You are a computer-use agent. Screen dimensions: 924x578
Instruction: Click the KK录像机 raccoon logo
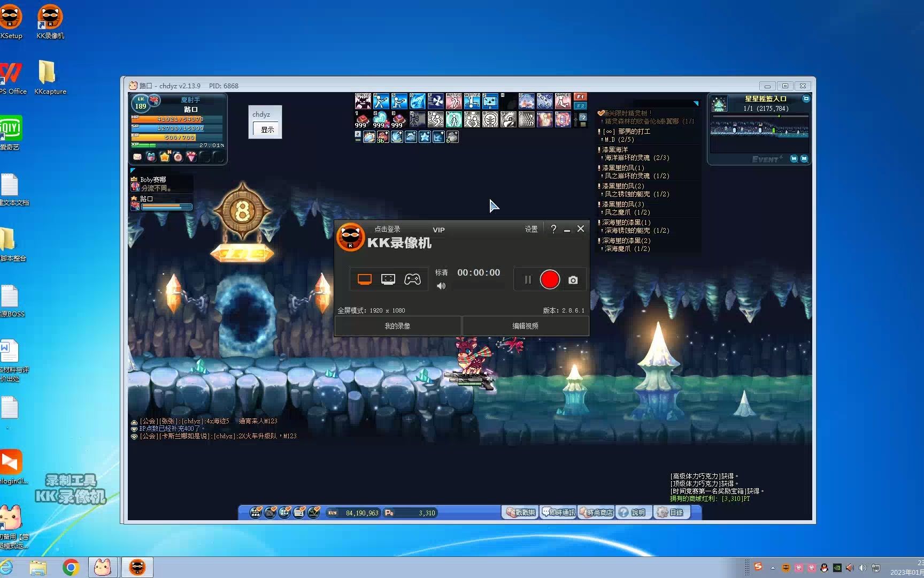[x=351, y=237]
